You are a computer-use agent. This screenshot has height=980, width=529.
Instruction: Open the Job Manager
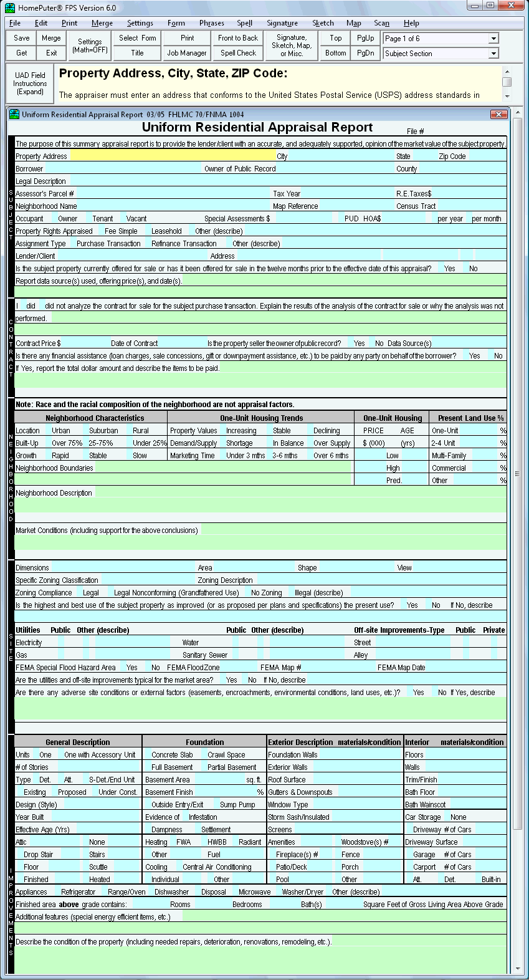(x=187, y=53)
